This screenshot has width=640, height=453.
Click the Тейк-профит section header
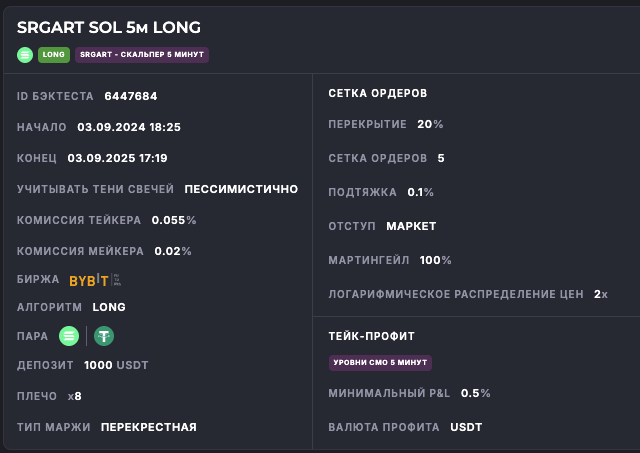371,336
